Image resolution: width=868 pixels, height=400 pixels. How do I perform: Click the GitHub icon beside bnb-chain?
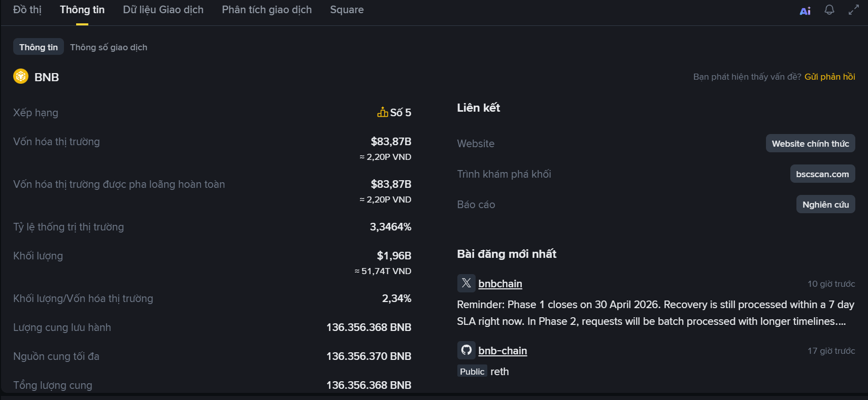(x=466, y=350)
